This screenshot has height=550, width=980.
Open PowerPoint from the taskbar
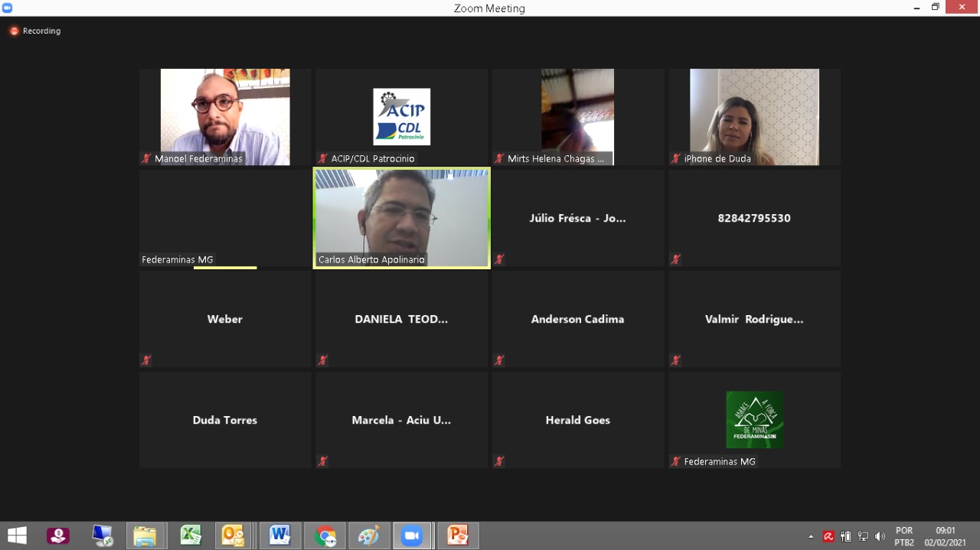click(x=457, y=535)
